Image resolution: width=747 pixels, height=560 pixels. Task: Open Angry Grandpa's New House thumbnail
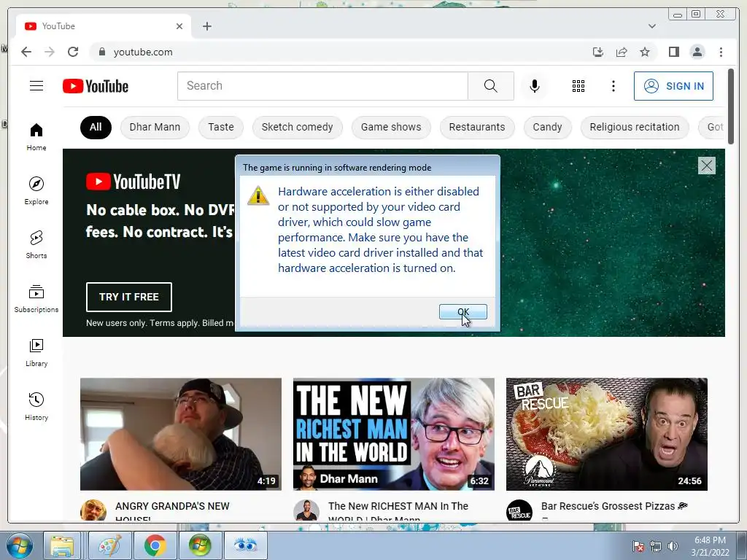[181, 434]
